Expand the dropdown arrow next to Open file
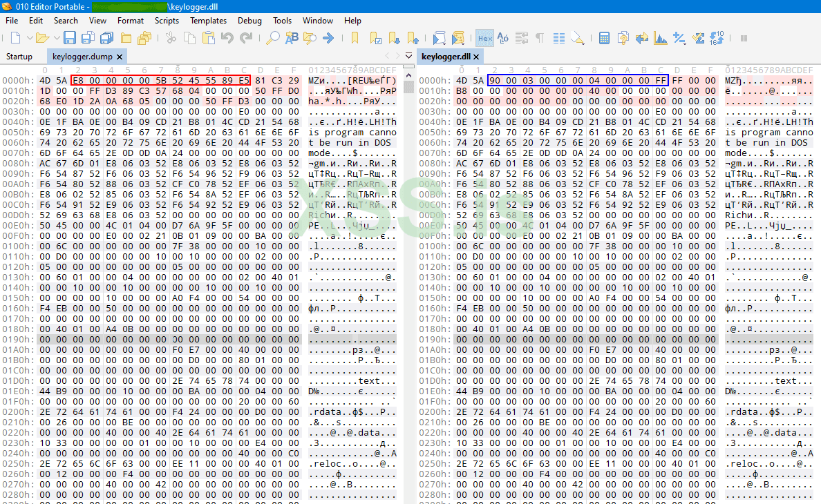 [x=57, y=38]
